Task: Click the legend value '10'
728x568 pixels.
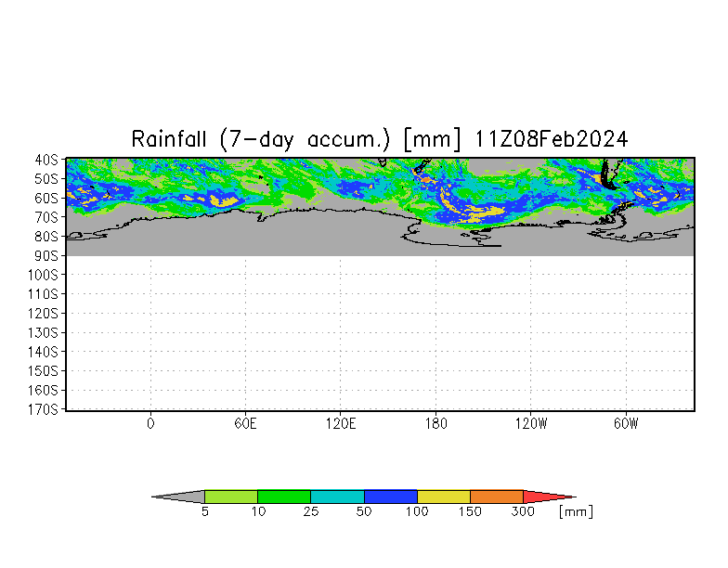Action: click(x=258, y=512)
